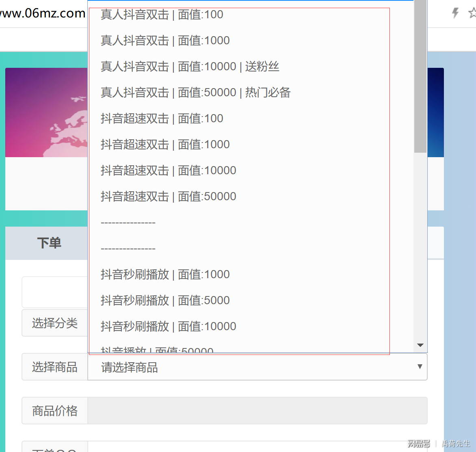
Task: Choose the 抖音超速双击 面值:50000 option
Action: tap(168, 196)
